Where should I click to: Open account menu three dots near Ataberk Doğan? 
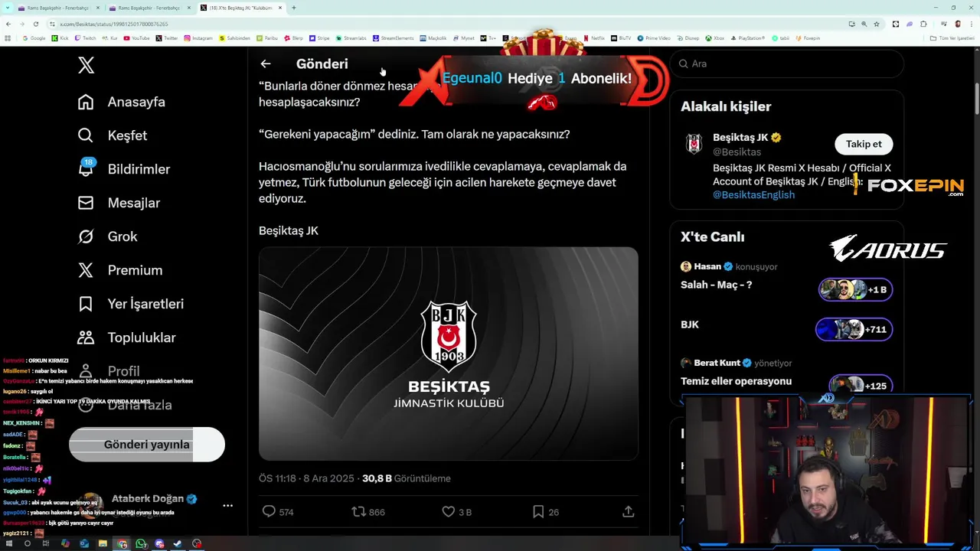coord(227,506)
